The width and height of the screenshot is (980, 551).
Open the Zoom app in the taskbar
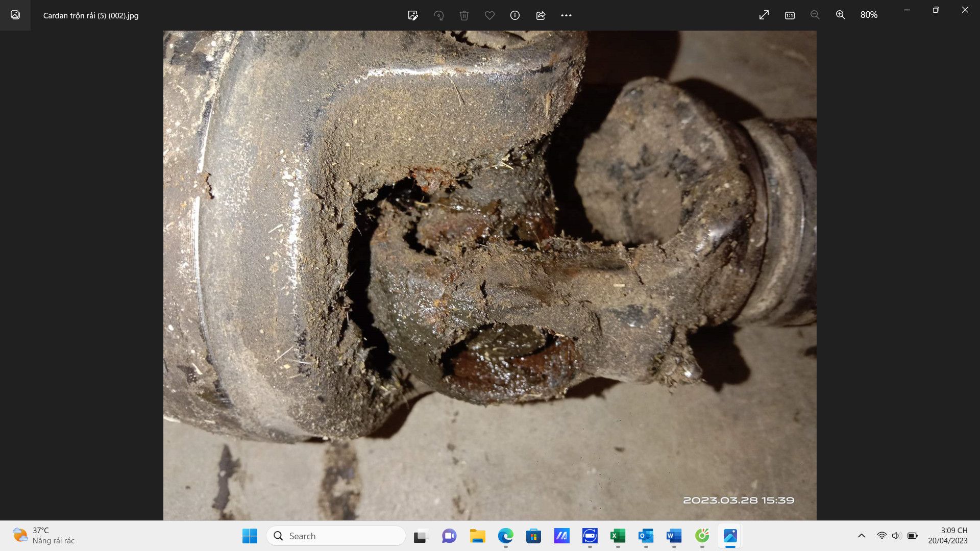pyautogui.click(x=590, y=536)
